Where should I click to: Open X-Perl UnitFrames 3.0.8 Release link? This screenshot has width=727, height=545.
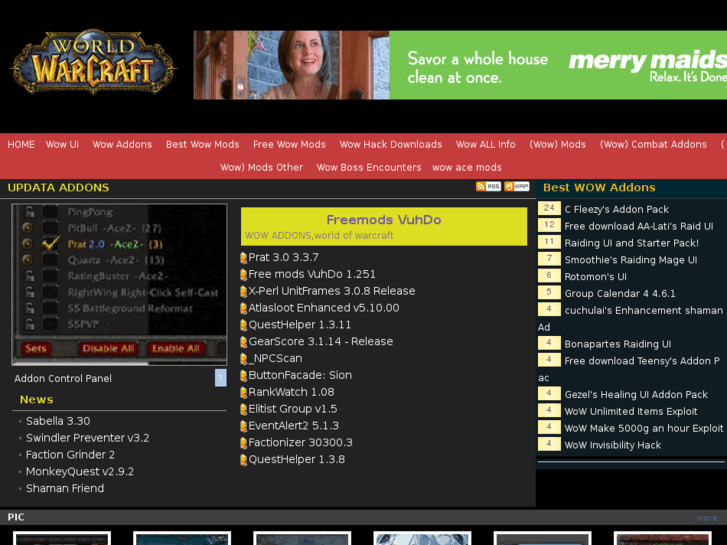pos(332,291)
